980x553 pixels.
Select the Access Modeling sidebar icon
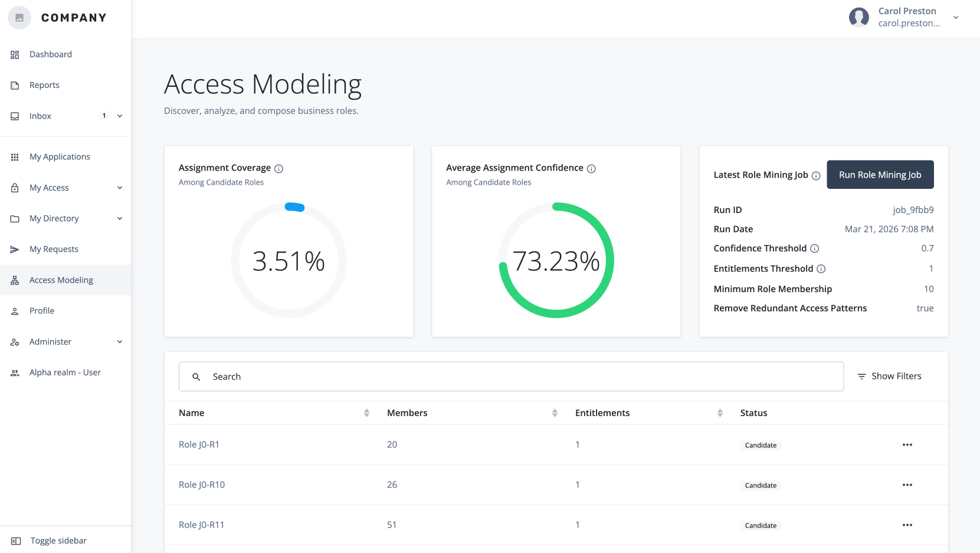(15, 280)
